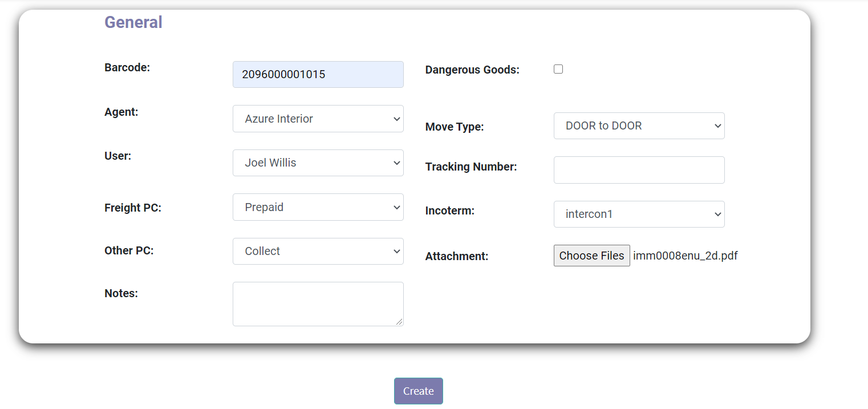868x409 pixels.
Task: Open the Agent dropdown showing Azure Interior
Action: click(318, 119)
